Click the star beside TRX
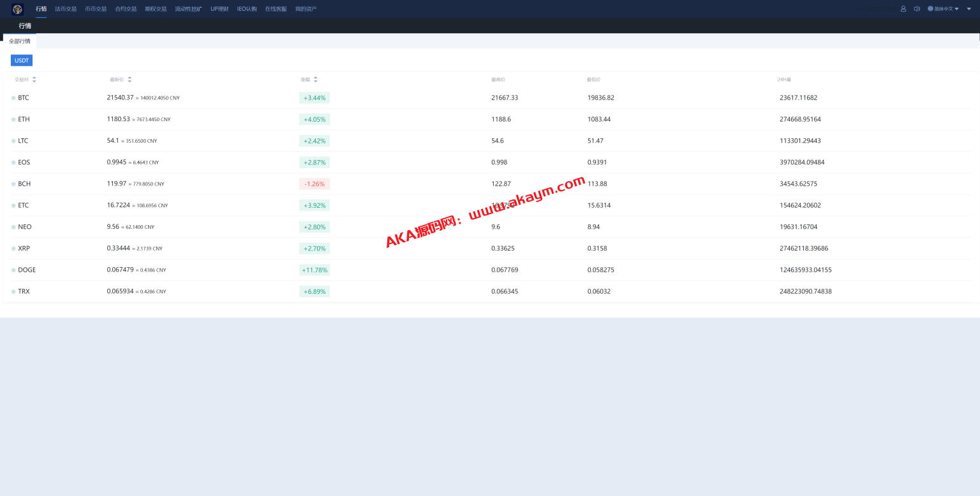Viewport: 980px width, 496px height. pyautogui.click(x=13, y=292)
